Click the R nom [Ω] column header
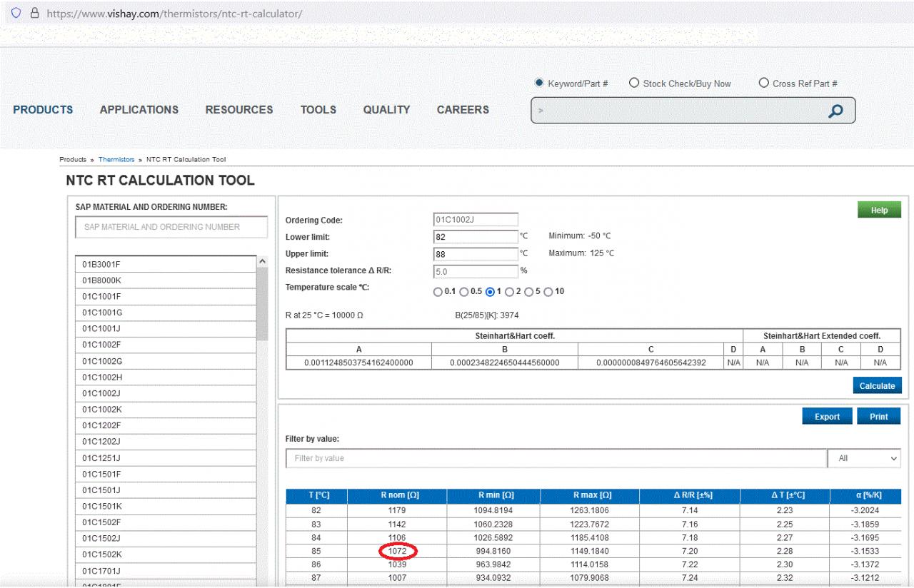 tap(398, 496)
